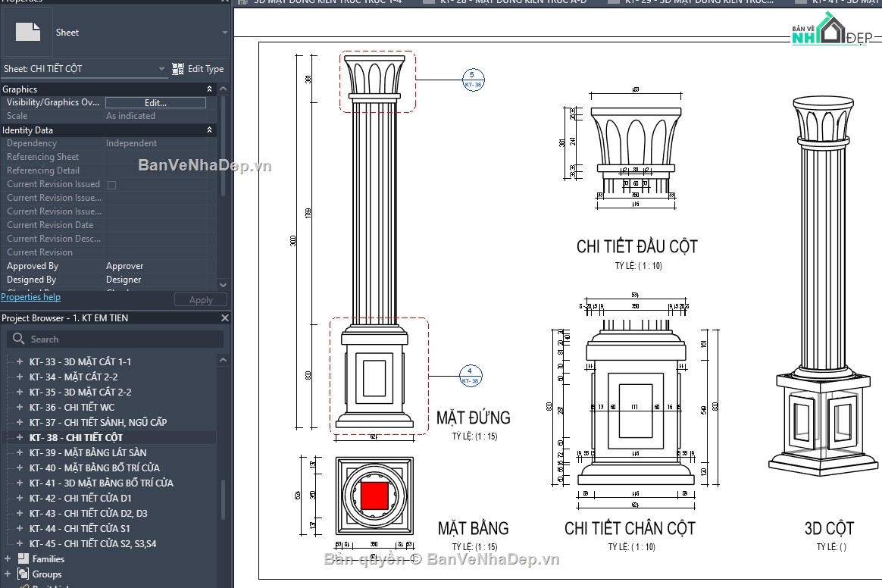882x588 pixels.
Task: Toggle the Current Revision Issued checkbox
Action: tap(111, 185)
